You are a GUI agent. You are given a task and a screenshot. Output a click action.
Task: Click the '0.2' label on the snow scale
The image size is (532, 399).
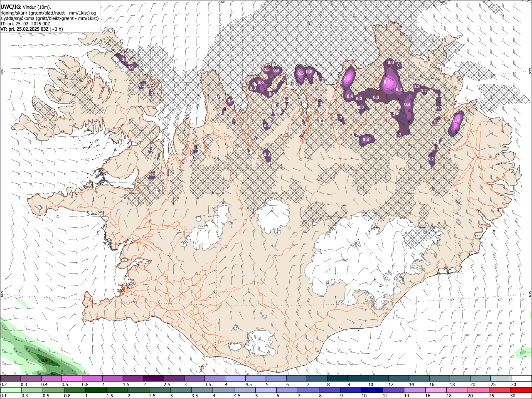(3, 384)
